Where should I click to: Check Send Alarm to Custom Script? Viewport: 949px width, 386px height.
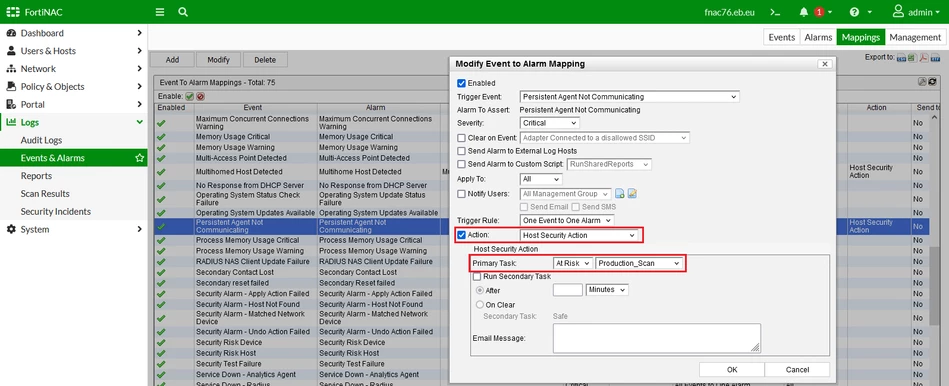pos(462,164)
